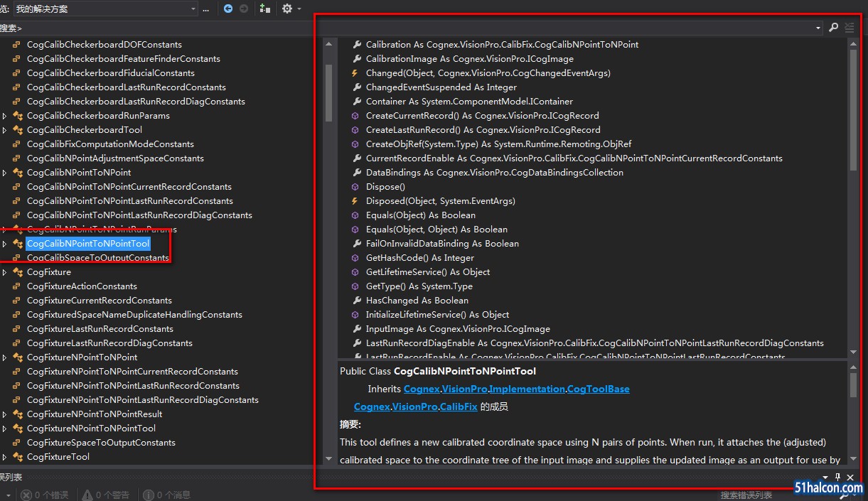The width and height of the screenshot is (868, 501).
Task: Open Object Browser settings gear
Action: [x=287, y=9]
